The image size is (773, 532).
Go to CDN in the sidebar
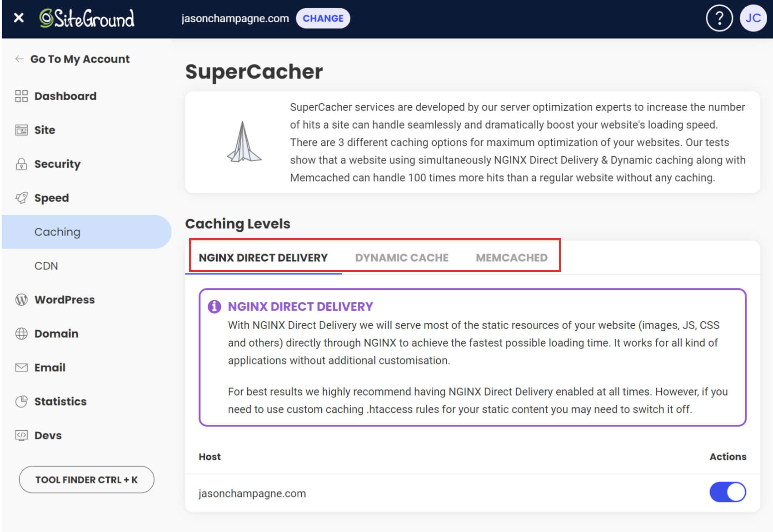tap(46, 266)
